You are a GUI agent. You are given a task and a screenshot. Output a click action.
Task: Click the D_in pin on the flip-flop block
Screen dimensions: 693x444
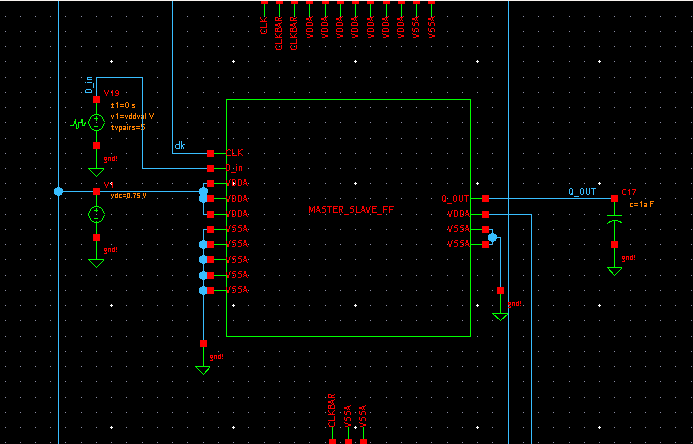click(x=210, y=168)
